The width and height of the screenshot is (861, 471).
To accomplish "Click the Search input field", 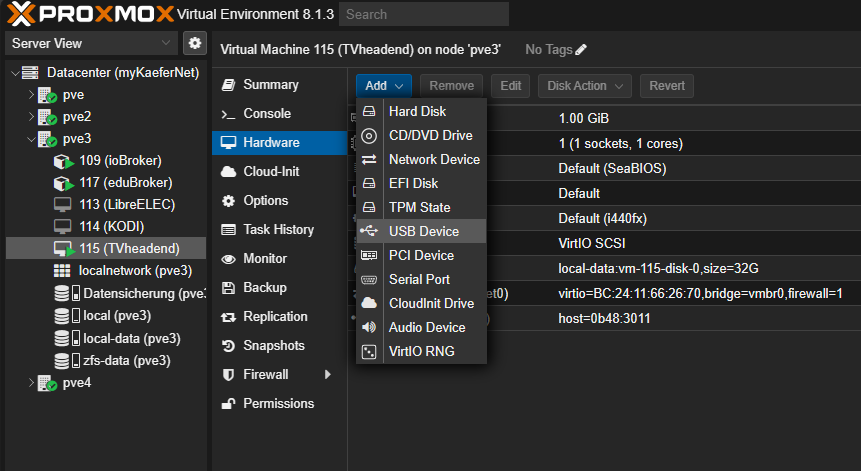I will pos(423,15).
